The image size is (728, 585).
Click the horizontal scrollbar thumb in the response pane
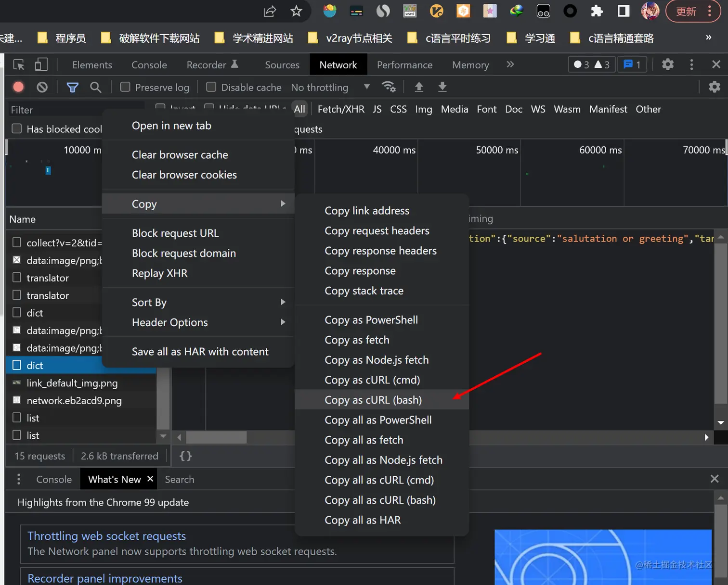(x=217, y=437)
